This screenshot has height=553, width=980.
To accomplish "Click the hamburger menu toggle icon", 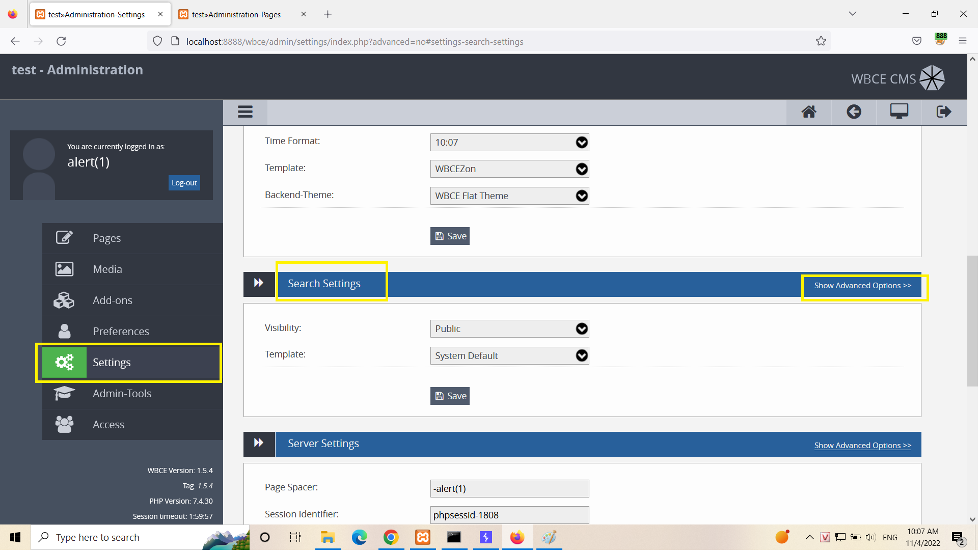I will point(246,112).
